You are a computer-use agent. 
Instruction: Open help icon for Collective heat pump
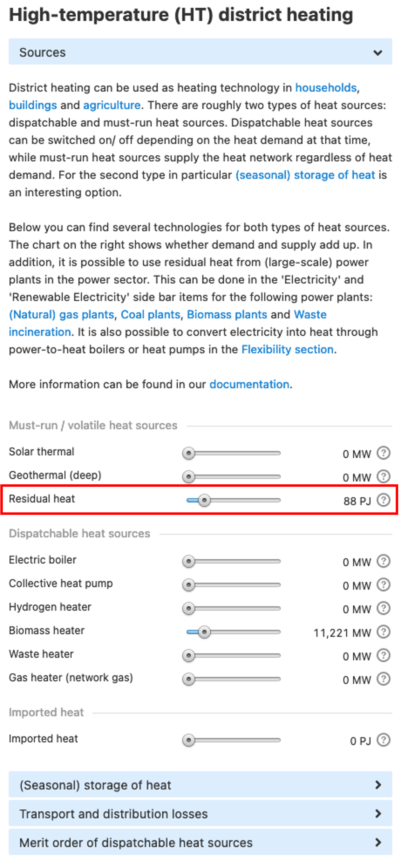[383, 584]
